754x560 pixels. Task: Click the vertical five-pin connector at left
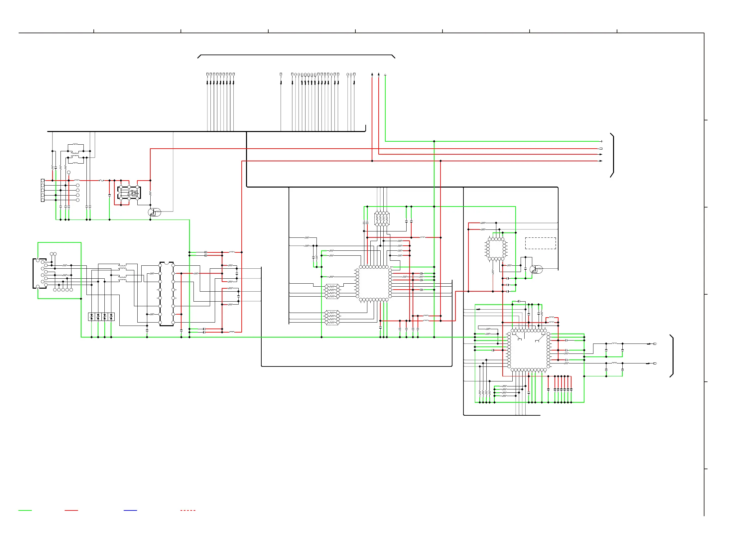point(43,191)
